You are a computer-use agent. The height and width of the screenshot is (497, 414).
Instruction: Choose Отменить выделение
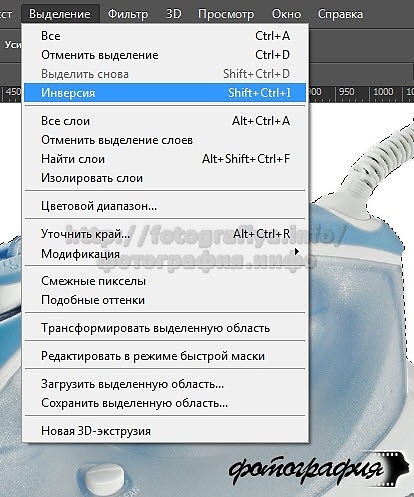click(165, 55)
